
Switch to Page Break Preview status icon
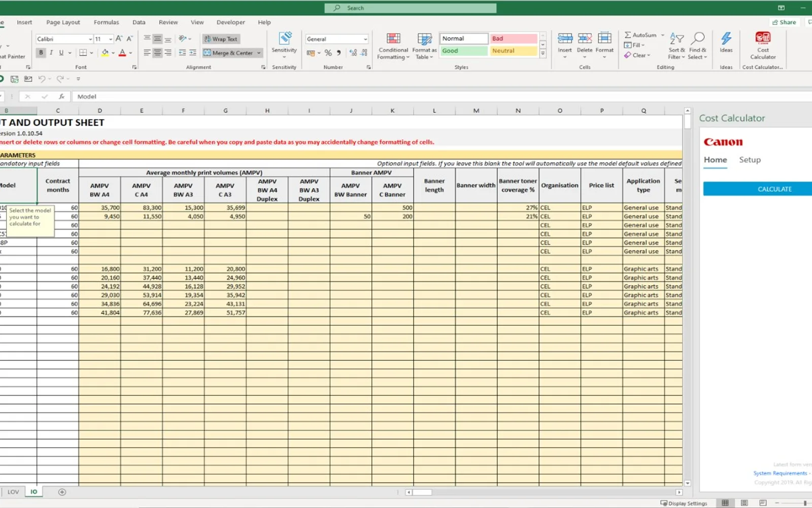pyautogui.click(x=763, y=503)
